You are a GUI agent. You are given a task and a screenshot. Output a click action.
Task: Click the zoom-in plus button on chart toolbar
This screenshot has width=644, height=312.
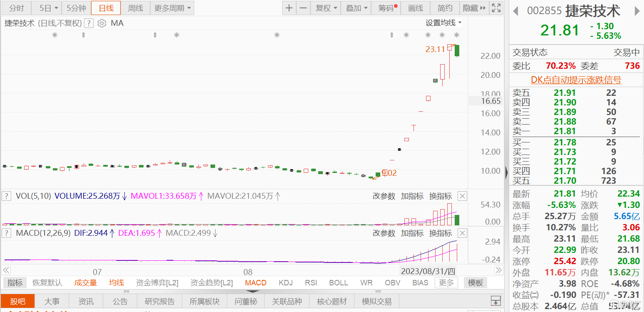[x=289, y=8]
